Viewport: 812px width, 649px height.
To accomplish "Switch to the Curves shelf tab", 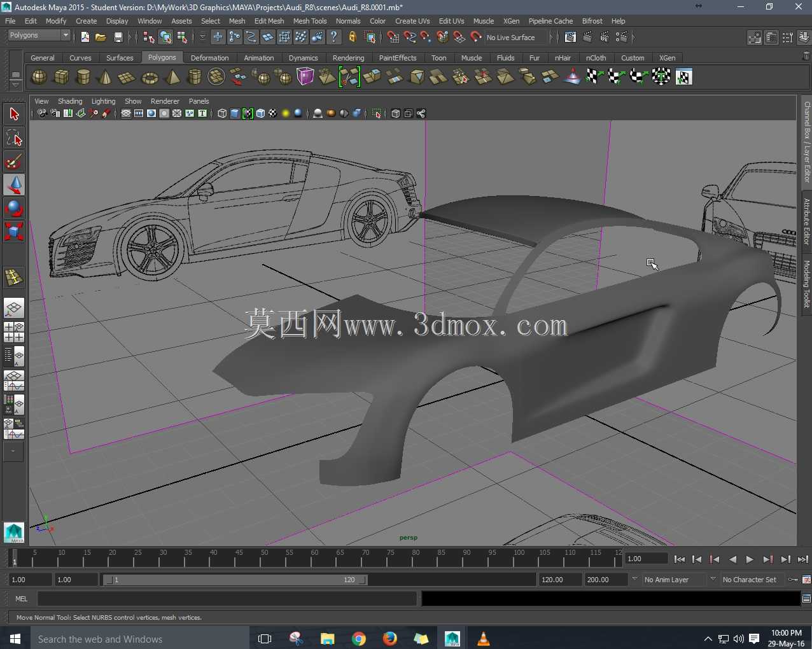I will click(x=80, y=58).
